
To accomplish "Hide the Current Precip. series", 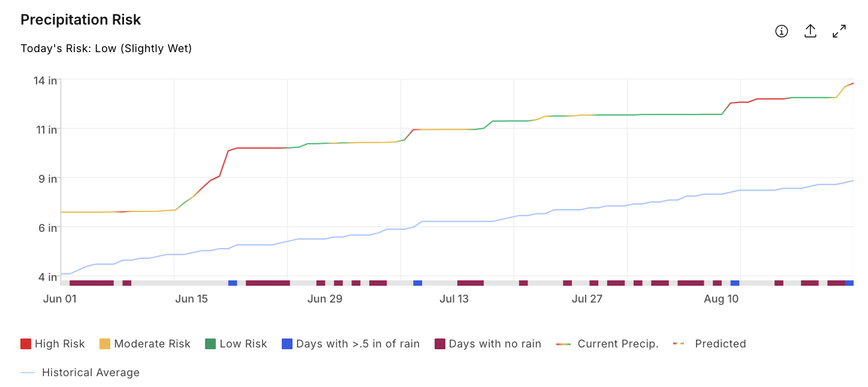I will [607, 344].
